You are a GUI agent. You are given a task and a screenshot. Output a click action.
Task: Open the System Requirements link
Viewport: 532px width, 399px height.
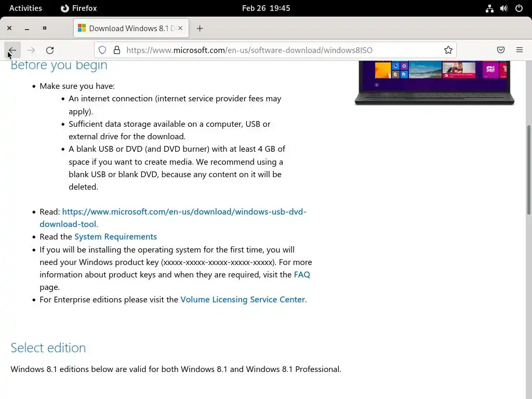coord(115,236)
